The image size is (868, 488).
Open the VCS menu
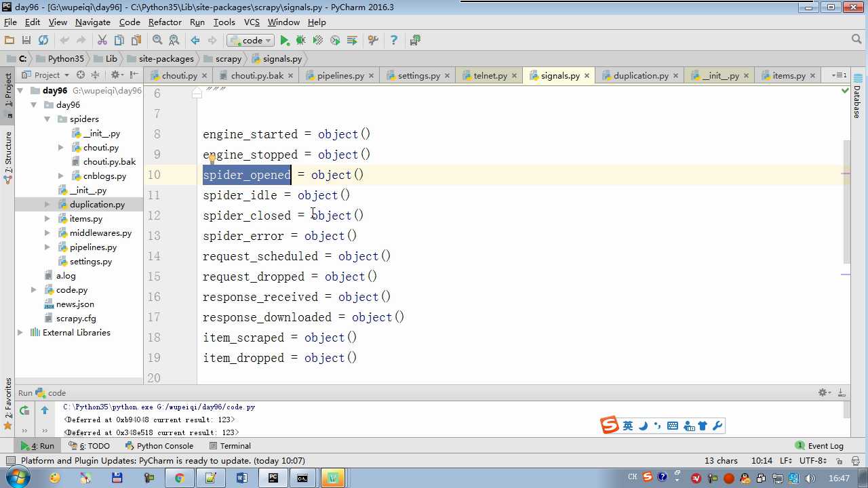[252, 22]
